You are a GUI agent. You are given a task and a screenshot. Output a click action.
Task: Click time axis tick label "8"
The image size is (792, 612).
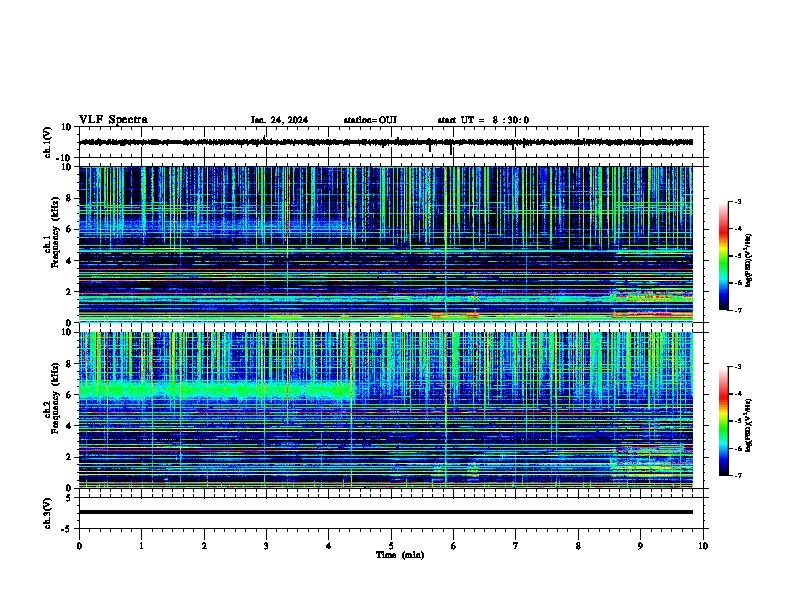pyautogui.click(x=578, y=546)
